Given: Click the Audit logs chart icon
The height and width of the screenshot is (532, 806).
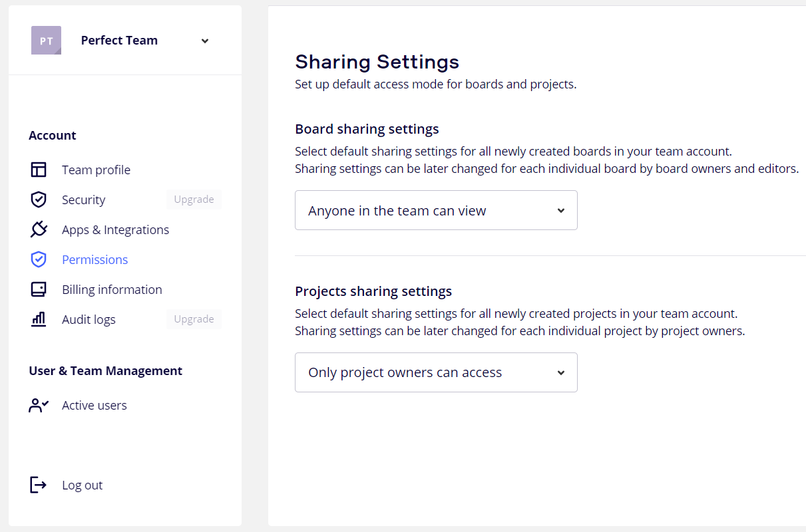Looking at the screenshot, I should pyautogui.click(x=39, y=319).
